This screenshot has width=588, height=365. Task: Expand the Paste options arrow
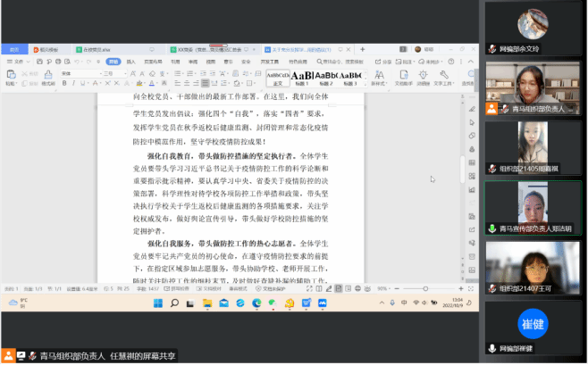16,84
